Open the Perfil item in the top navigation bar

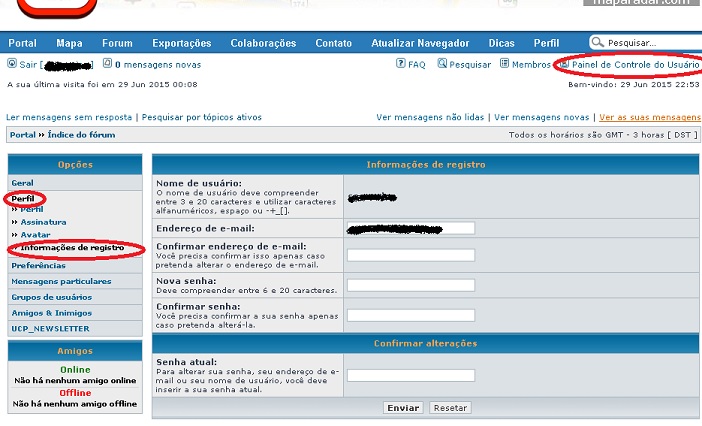pyautogui.click(x=546, y=43)
